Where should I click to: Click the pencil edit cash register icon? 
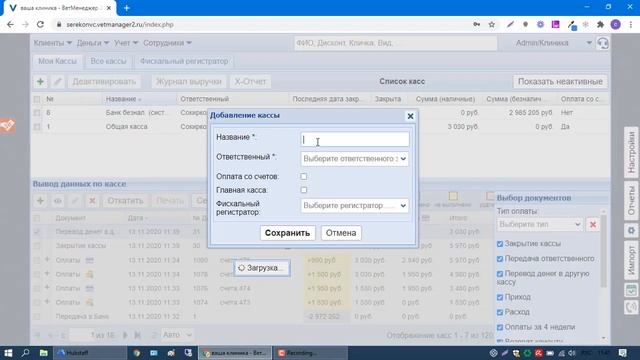(x=58, y=82)
